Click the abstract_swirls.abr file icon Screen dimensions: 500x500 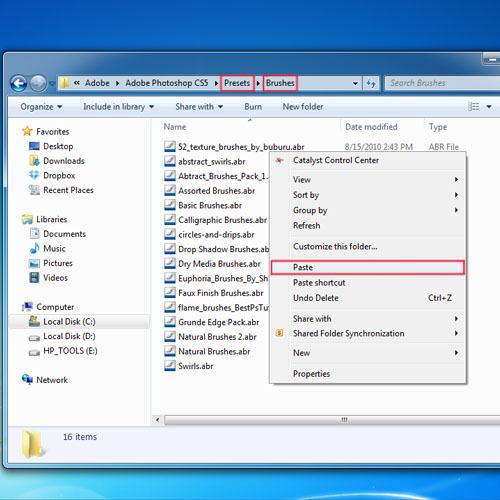(x=170, y=161)
